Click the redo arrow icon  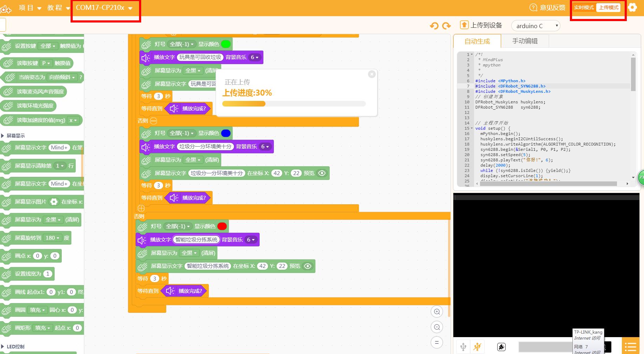point(446,26)
